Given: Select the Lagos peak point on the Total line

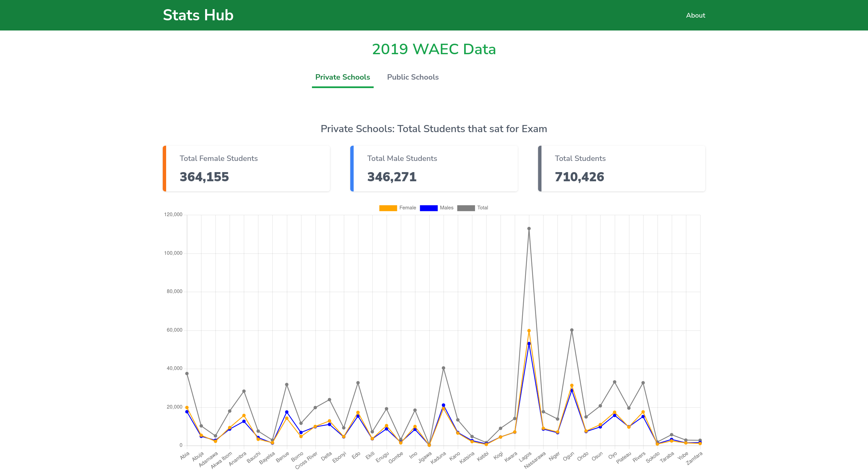Looking at the screenshot, I should [x=529, y=228].
